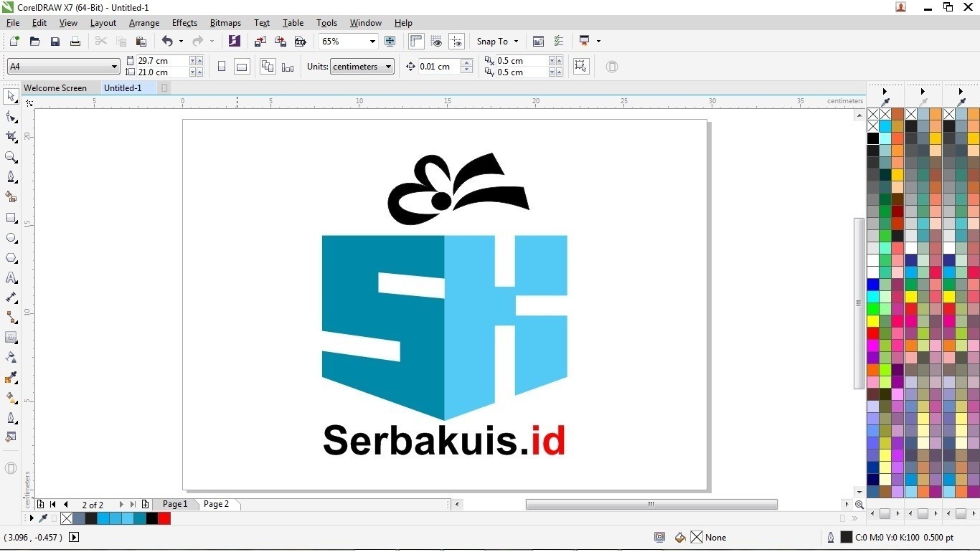
Task: Select the Crop tool
Action: coord(11,137)
